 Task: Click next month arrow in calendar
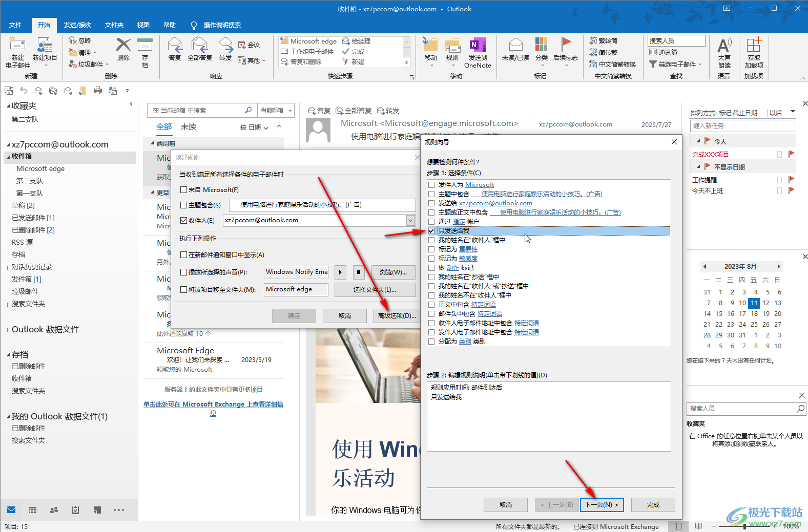coord(779,267)
